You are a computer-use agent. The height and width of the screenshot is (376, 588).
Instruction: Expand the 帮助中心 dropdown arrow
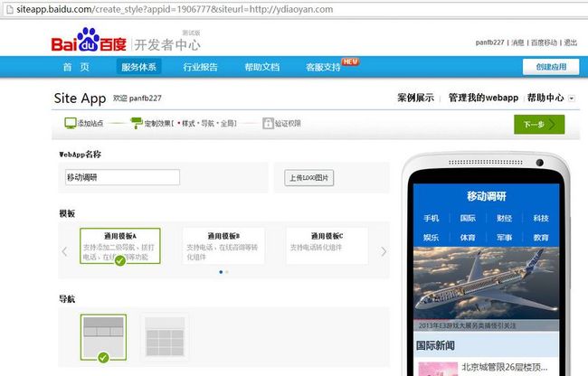[x=572, y=99]
